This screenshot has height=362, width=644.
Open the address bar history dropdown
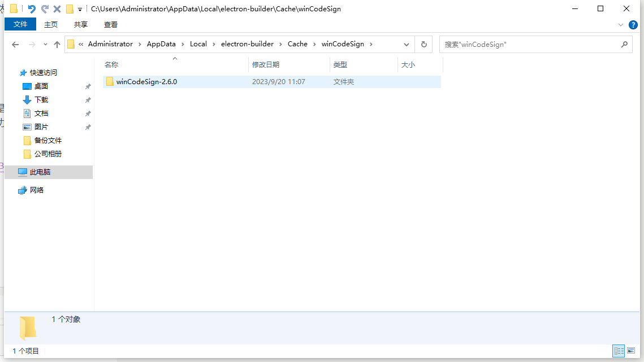(x=407, y=44)
